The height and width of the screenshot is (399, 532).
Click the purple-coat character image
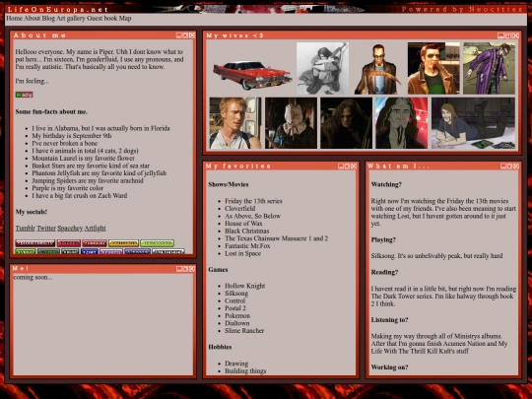click(489, 68)
